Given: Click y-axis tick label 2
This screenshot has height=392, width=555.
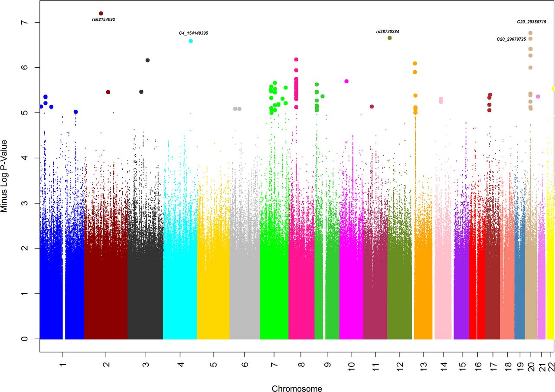Looking at the screenshot, I should coord(25,248).
